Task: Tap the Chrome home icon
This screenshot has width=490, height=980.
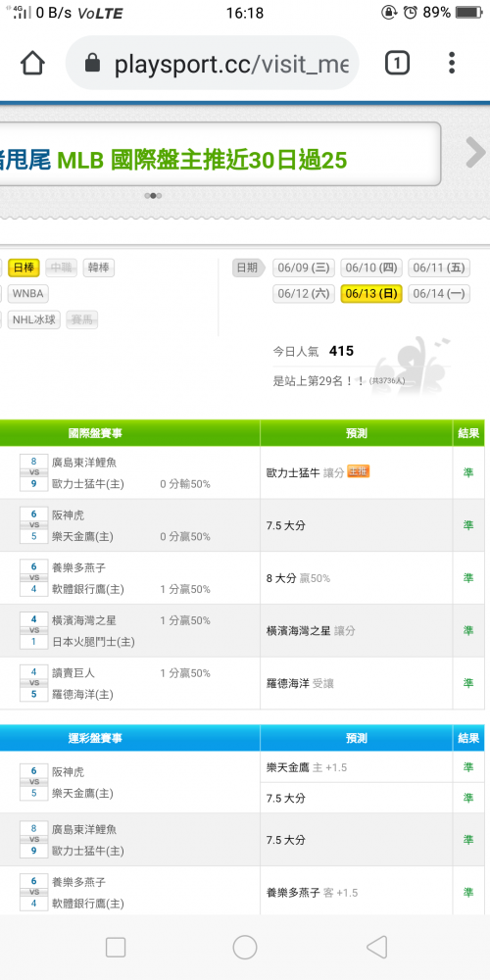Action: pyautogui.click(x=32, y=63)
